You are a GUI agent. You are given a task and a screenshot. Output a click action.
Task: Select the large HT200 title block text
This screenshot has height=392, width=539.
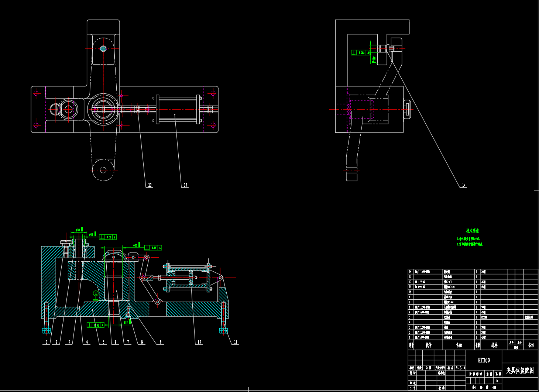(x=484, y=360)
